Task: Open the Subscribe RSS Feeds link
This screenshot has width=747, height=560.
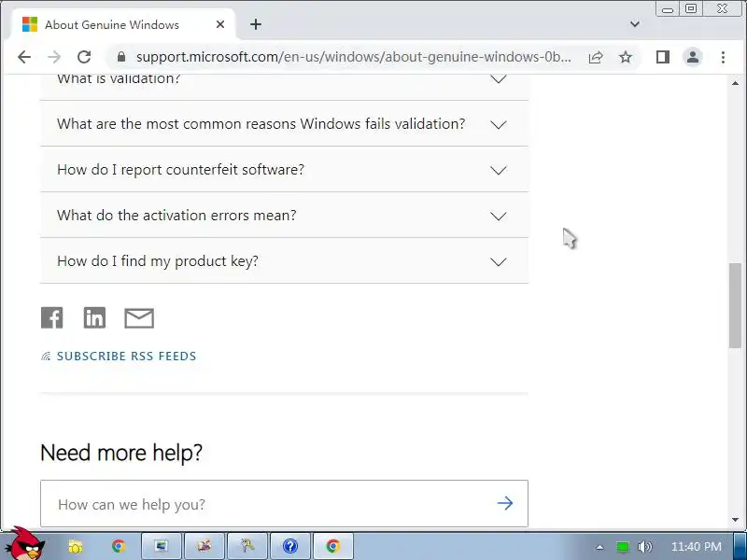Action: tap(126, 357)
